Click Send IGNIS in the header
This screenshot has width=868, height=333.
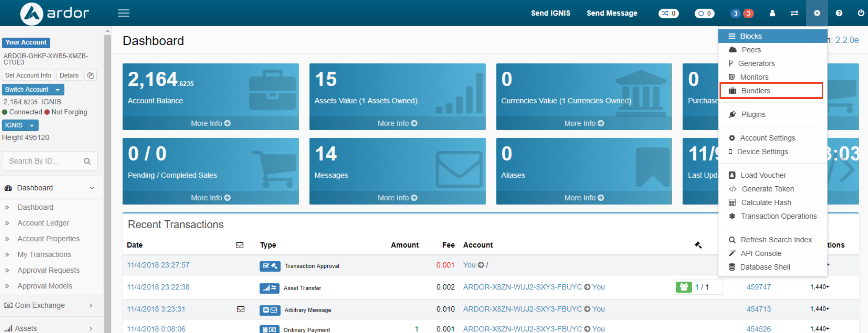550,13
